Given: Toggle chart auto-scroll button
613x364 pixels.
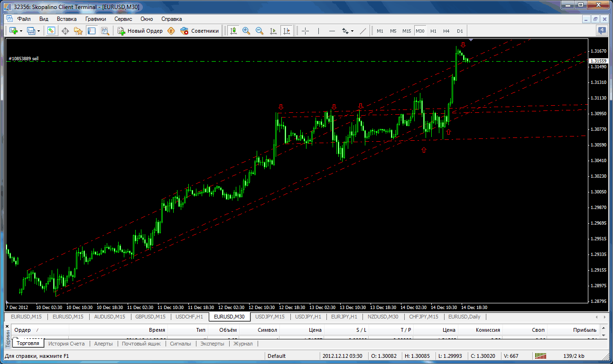Looking at the screenshot, I should [x=273, y=31].
